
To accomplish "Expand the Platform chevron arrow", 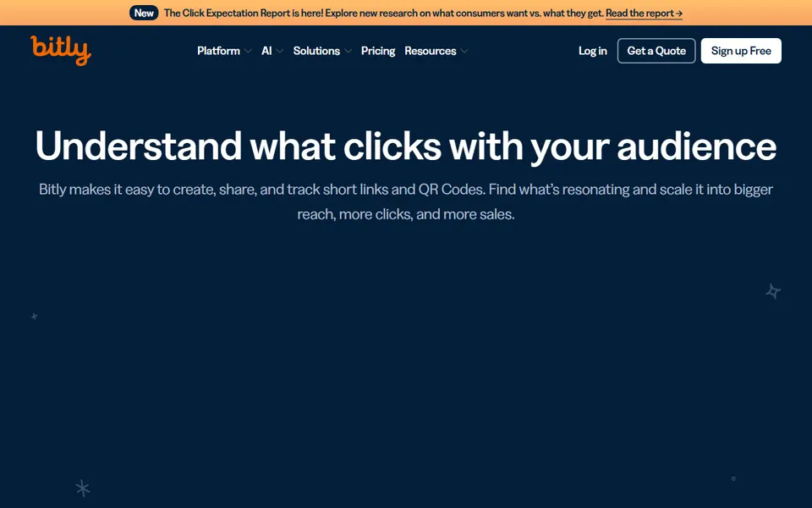I will coord(248,51).
